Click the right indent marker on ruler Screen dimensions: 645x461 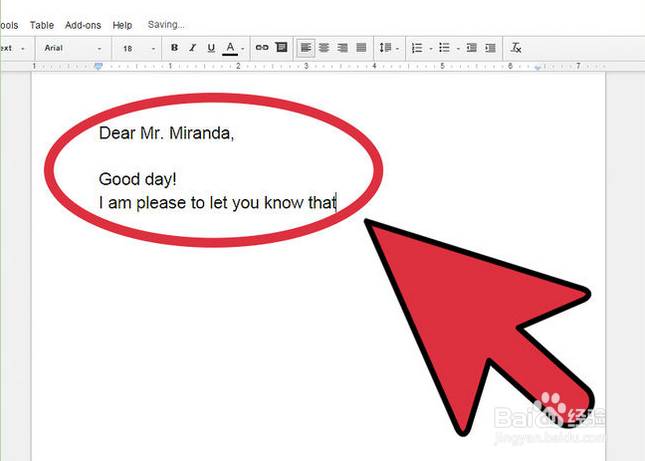click(x=538, y=67)
